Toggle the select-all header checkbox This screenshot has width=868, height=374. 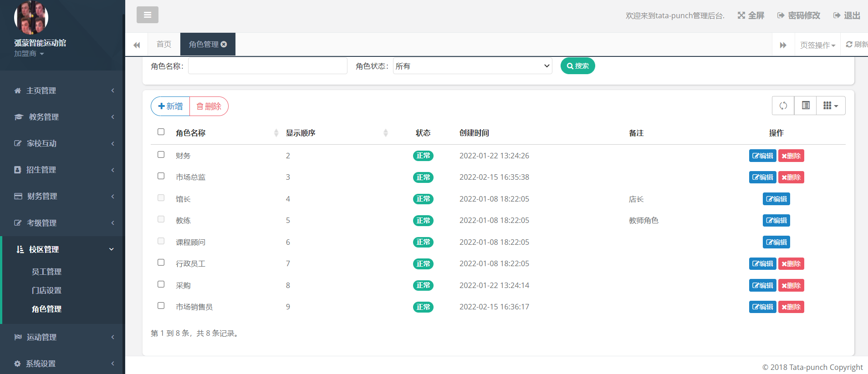[161, 132]
